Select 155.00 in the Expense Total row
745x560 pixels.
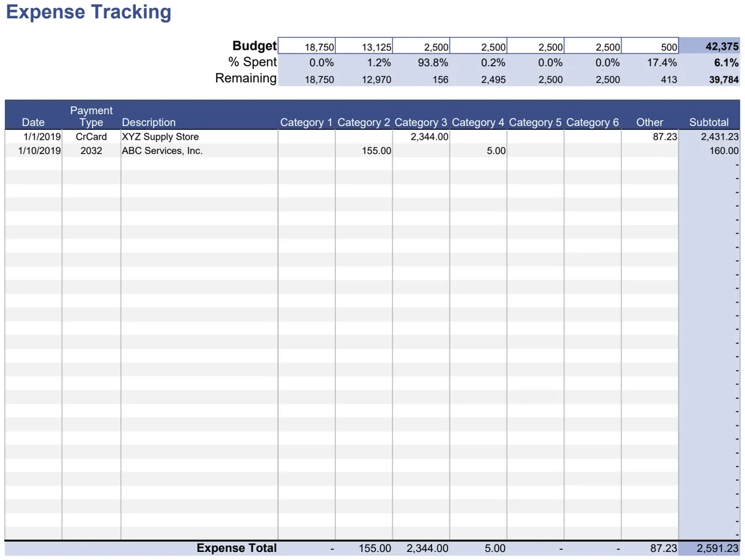coord(364,548)
